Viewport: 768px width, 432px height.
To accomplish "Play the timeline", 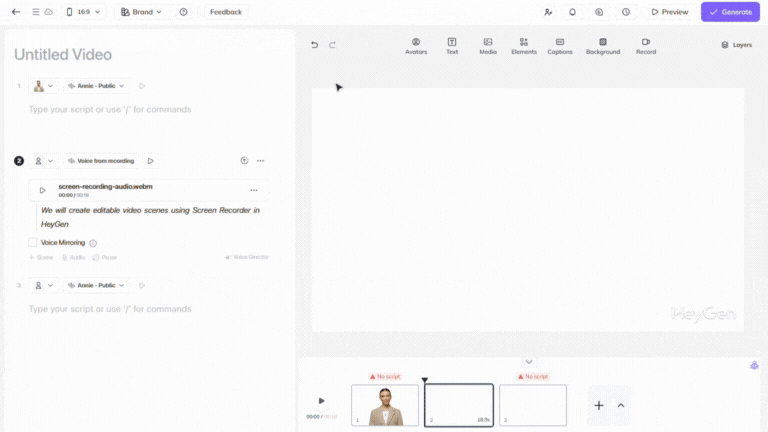I will click(x=321, y=401).
